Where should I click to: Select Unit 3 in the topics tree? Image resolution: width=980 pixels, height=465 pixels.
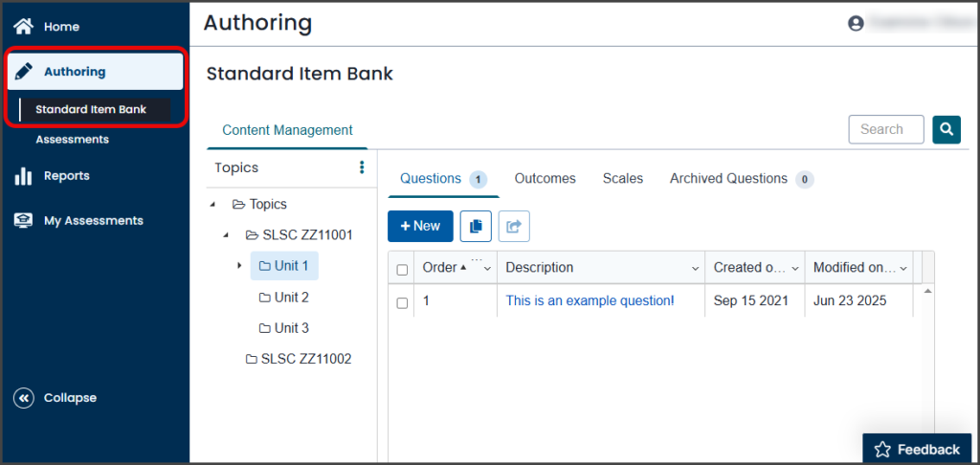[x=284, y=328]
